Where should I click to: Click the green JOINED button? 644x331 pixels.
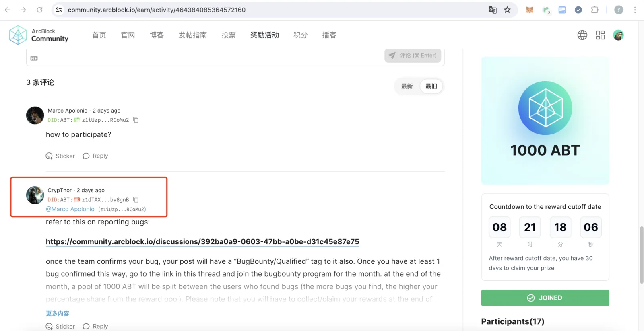pyautogui.click(x=545, y=298)
